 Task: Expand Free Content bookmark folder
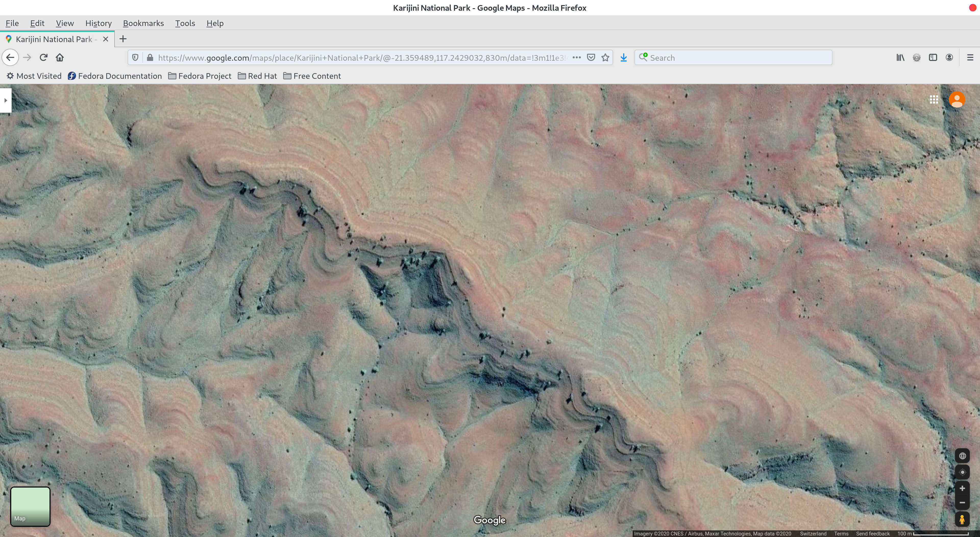(312, 76)
